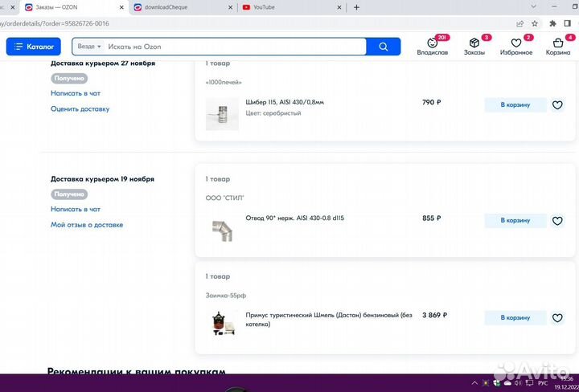The height and width of the screenshot is (392, 579).
Task: Focus the Искать на Ozon search field
Action: point(235,47)
